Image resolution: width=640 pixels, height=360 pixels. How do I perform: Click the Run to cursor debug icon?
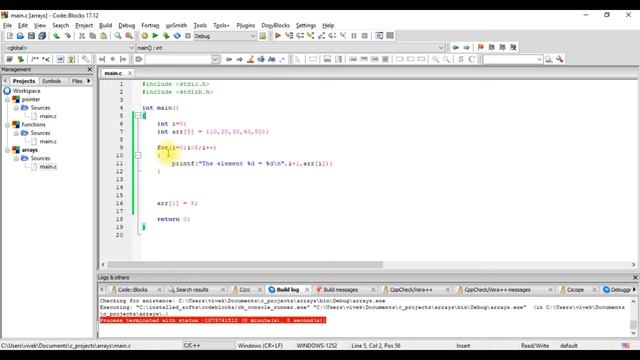click(x=289, y=36)
